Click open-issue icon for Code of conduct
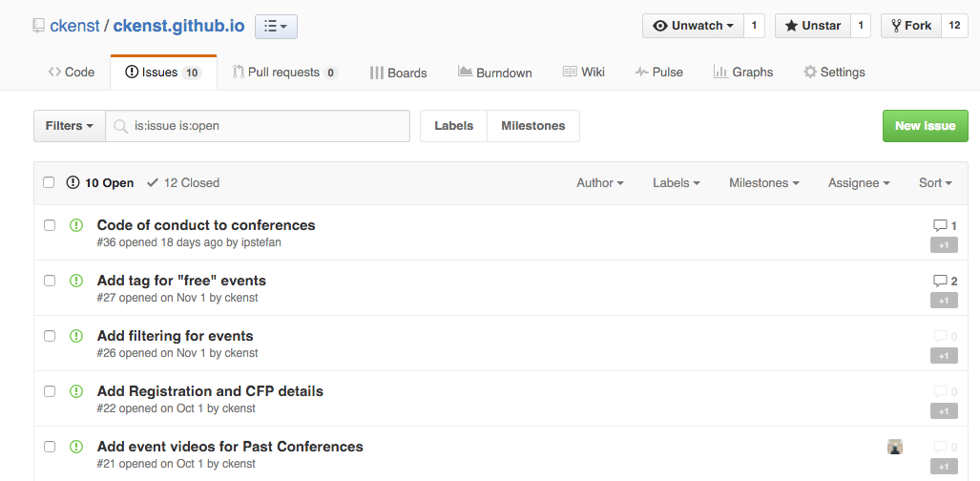The width and height of the screenshot is (980, 481). (x=76, y=225)
